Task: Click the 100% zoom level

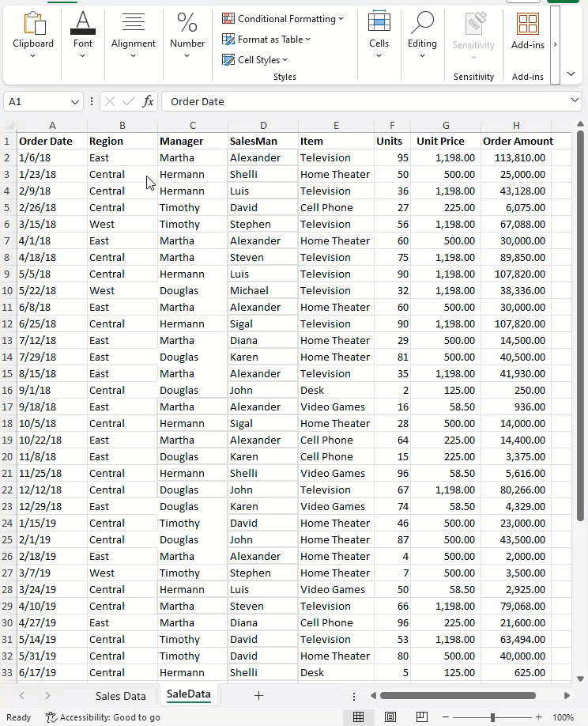Action: (x=563, y=717)
